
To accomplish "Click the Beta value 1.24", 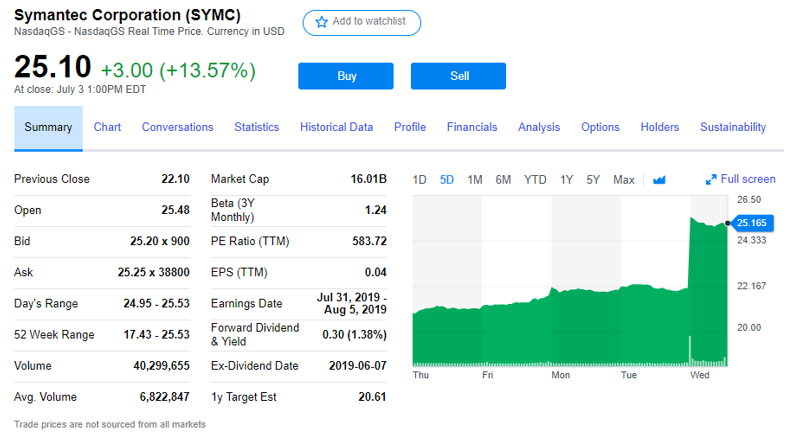I will coord(376,210).
